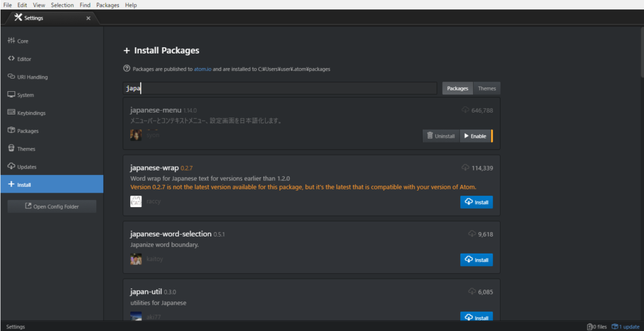Enable the japanese-menu package

[475, 136]
